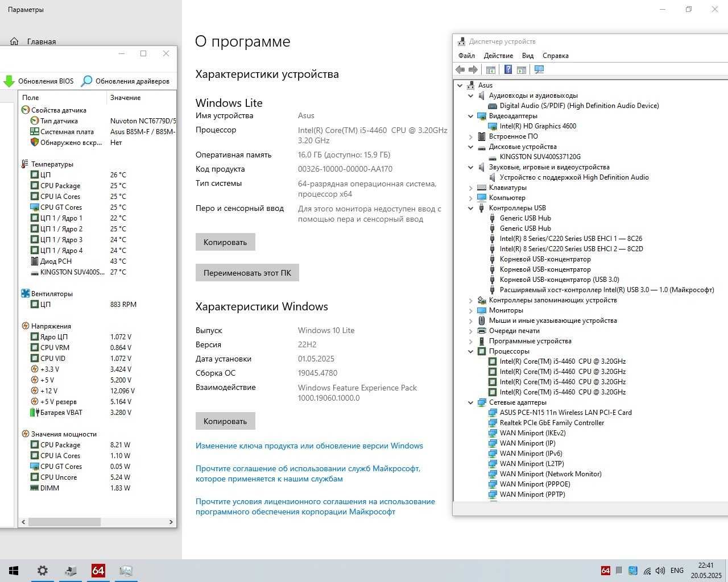Click Back arrow in Device Manager toolbar

pyautogui.click(x=460, y=69)
